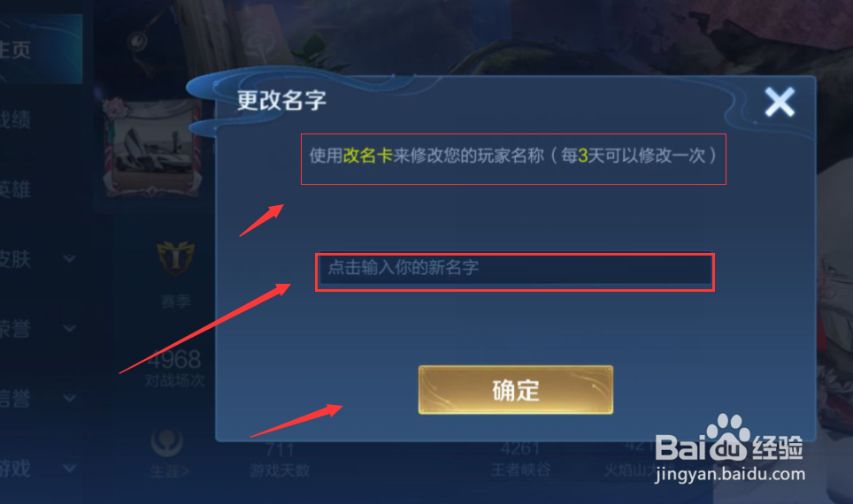Click the Baidu paw logo watermark

pos(726,438)
